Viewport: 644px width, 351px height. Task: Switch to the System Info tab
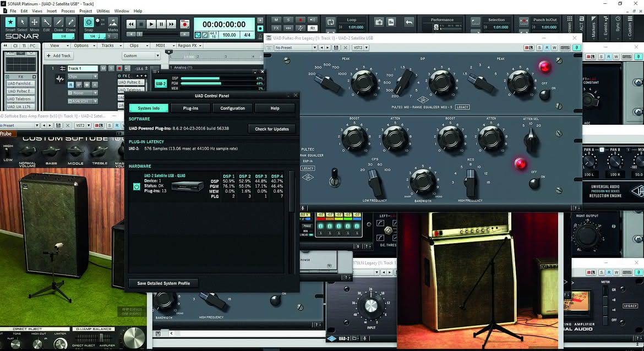point(149,108)
